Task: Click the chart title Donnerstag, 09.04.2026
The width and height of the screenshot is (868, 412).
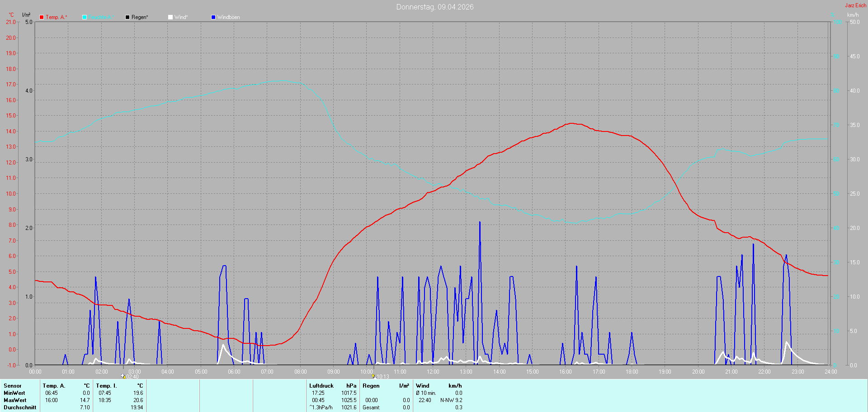Action: pos(434,7)
